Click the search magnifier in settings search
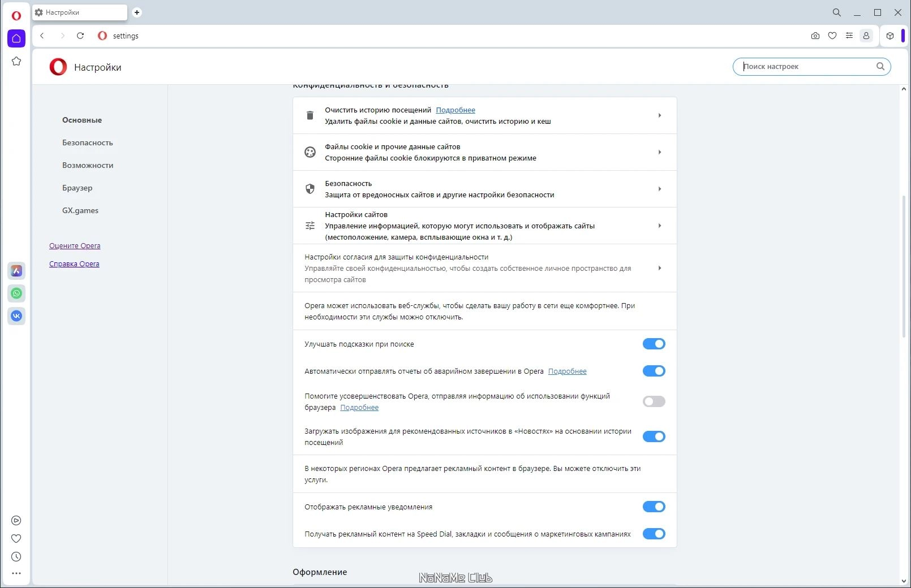This screenshot has width=911, height=588. pyautogui.click(x=880, y=66)
